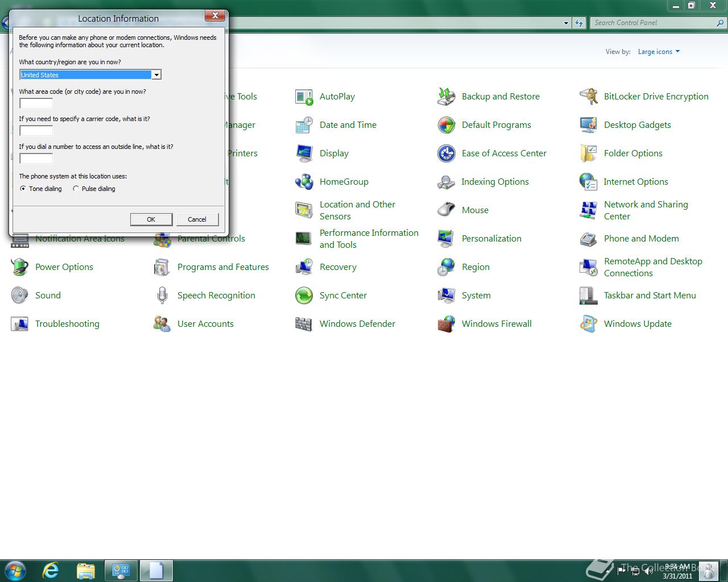
Task: Click the HomeGroup icon
Action: click(304, 182)
